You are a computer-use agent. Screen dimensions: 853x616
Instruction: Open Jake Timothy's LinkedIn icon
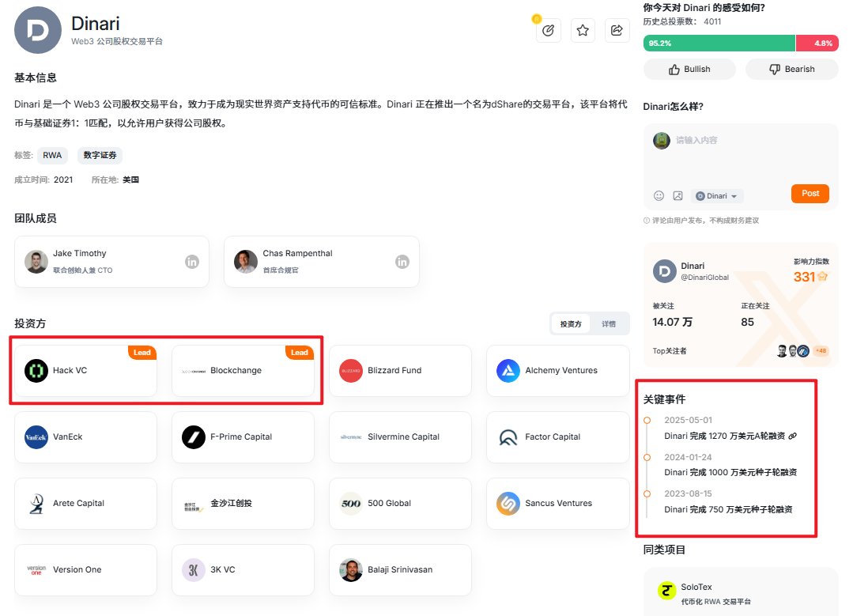[x=192, y=262]
